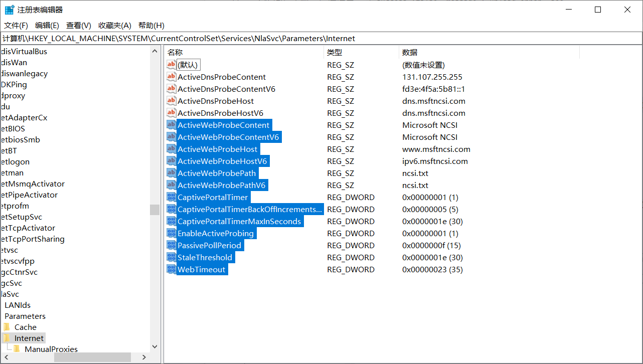Viewport: 643px width, 364px height.
Task: Click the ActiveWebProbePath value icon
Action: tap(171, 173)
